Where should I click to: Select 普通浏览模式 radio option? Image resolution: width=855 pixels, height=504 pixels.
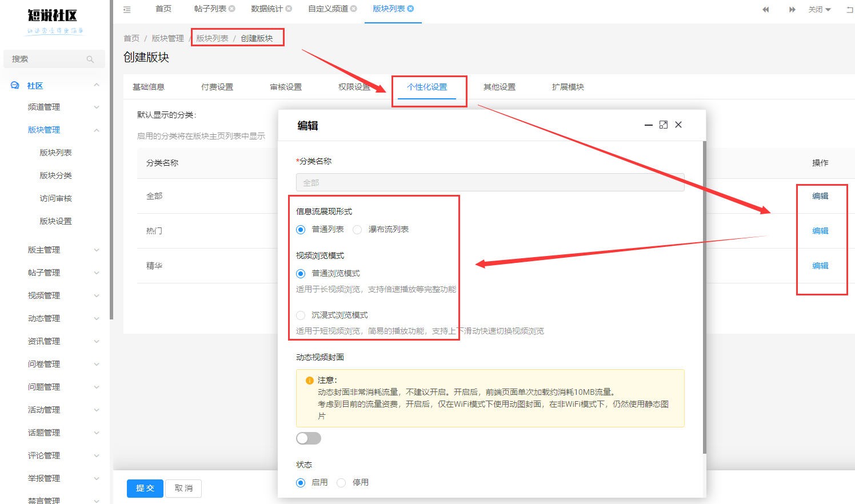tap(301, 274)
